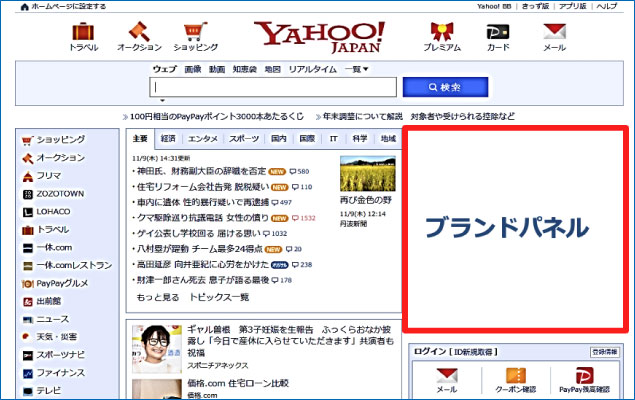Switch to the IT news tab

point(333,139)
